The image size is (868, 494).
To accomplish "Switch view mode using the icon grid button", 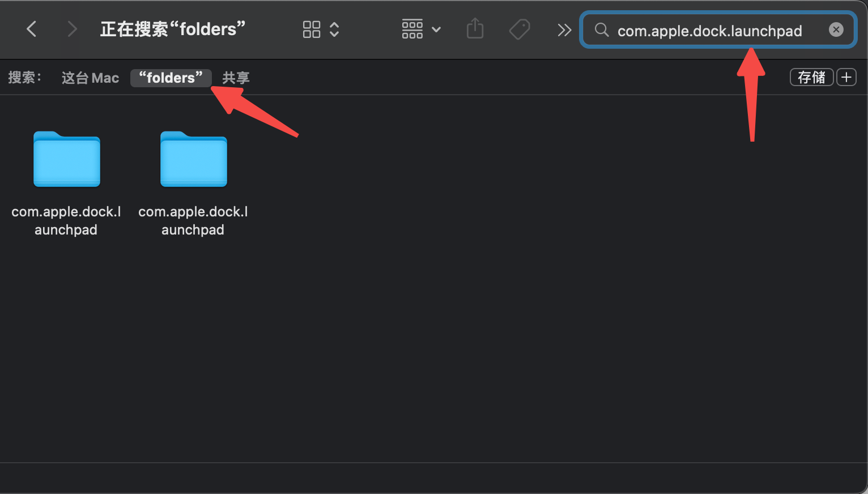I will click(321, 29).
